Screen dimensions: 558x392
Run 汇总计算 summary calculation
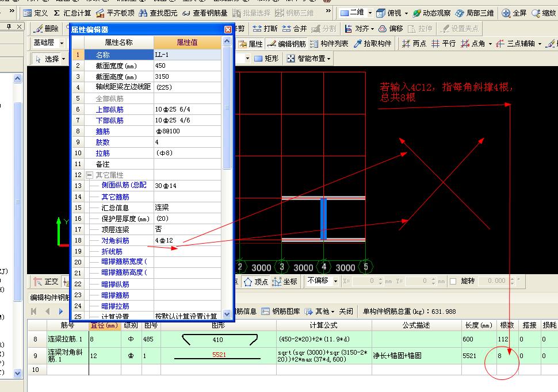coord(72,13)
